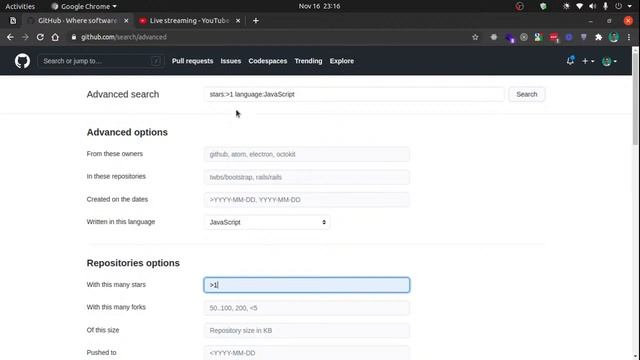The width and height of the screenshot is (640, 360).
Task: Open Codespaces in the GitHub header
Action: click(268, 61)
